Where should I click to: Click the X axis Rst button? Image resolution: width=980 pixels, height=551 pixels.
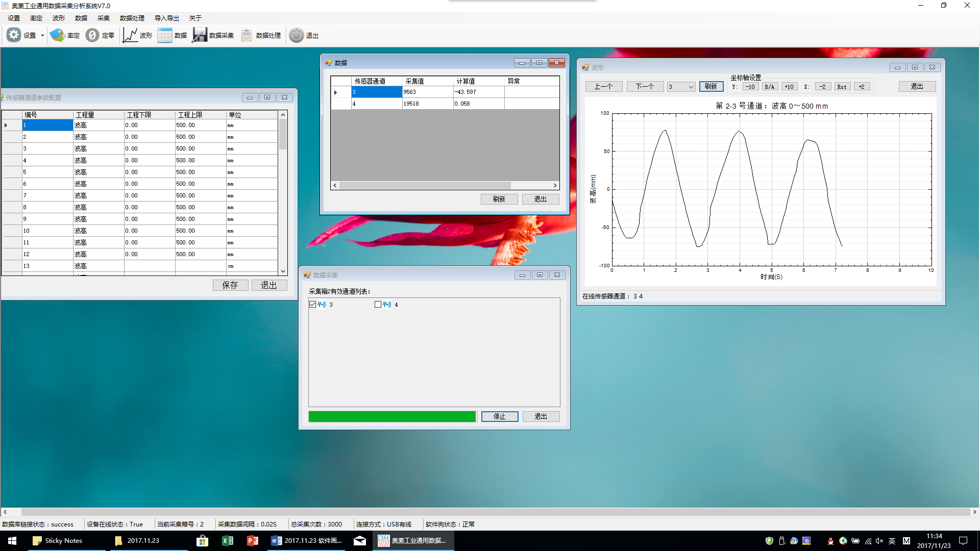[x=842, y=87]
